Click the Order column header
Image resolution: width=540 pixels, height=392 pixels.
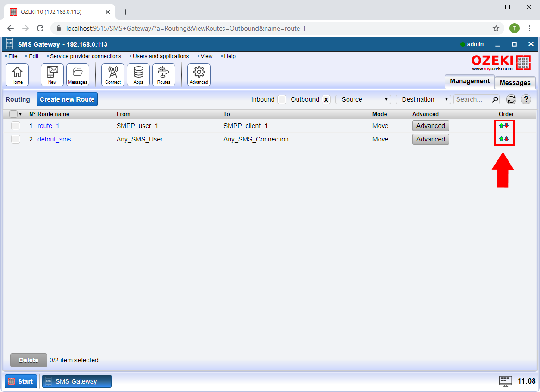(506, 114)
